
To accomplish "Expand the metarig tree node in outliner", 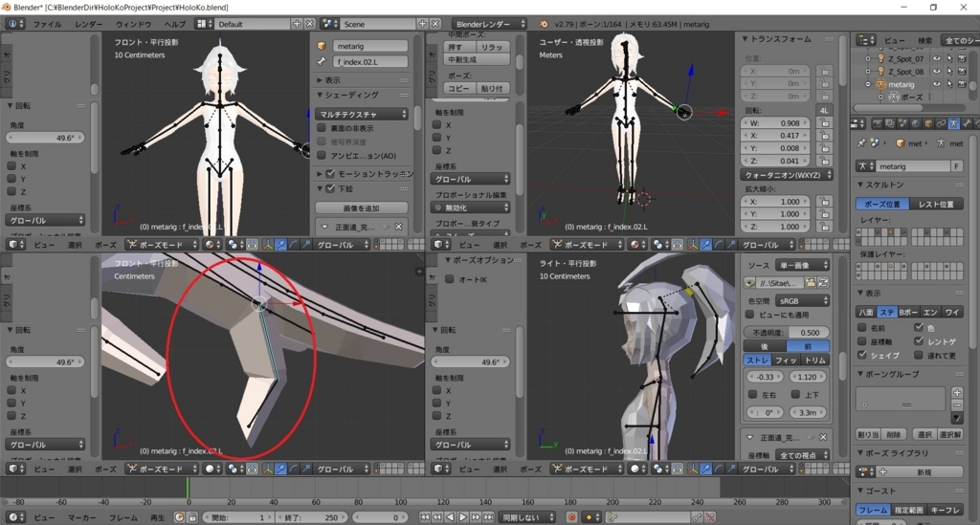I will click(868, 84).
